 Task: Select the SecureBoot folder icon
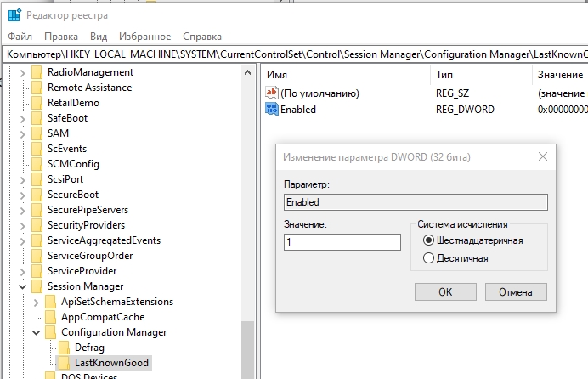(x=37, y=195)
